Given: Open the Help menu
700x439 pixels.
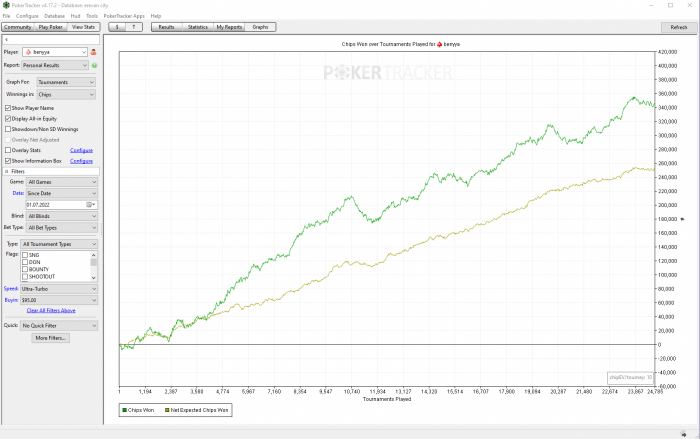Looking at the screenshot, I should [156, 16].
